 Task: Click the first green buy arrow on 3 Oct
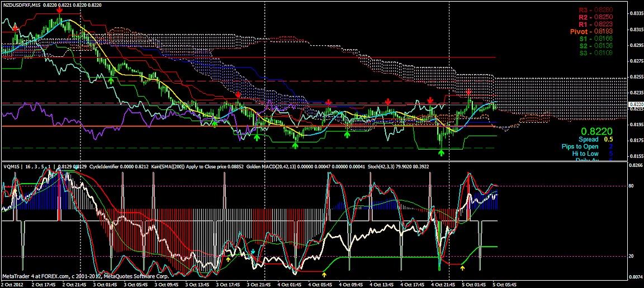click(111, 81)
